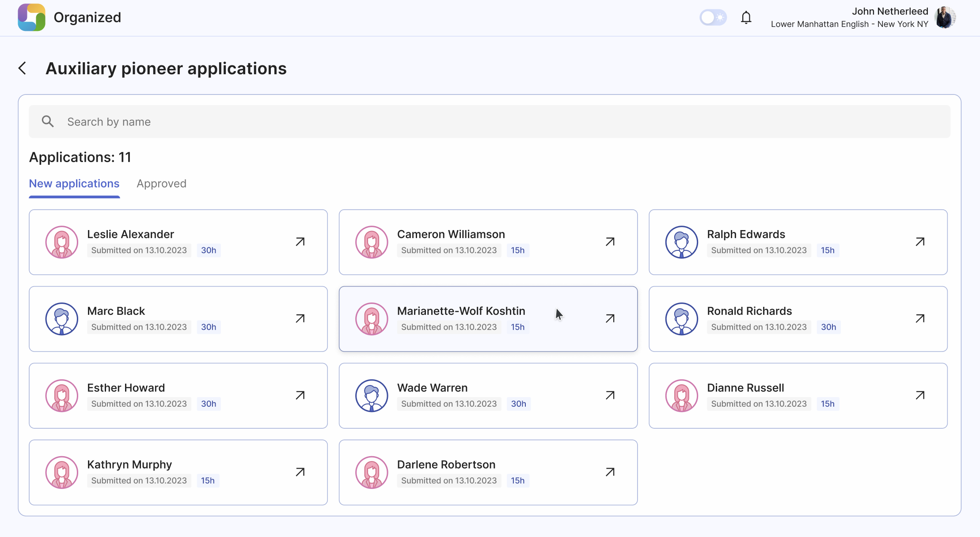Open Ronald Richards's application details
Image resolution: width=980 pixels, height=537 pixels.
920,319
